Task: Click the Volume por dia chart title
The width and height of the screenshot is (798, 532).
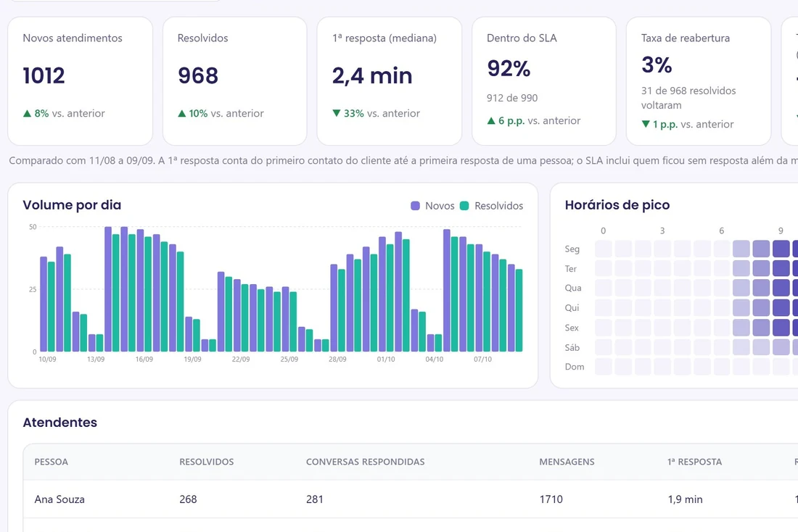Action: 72,205
